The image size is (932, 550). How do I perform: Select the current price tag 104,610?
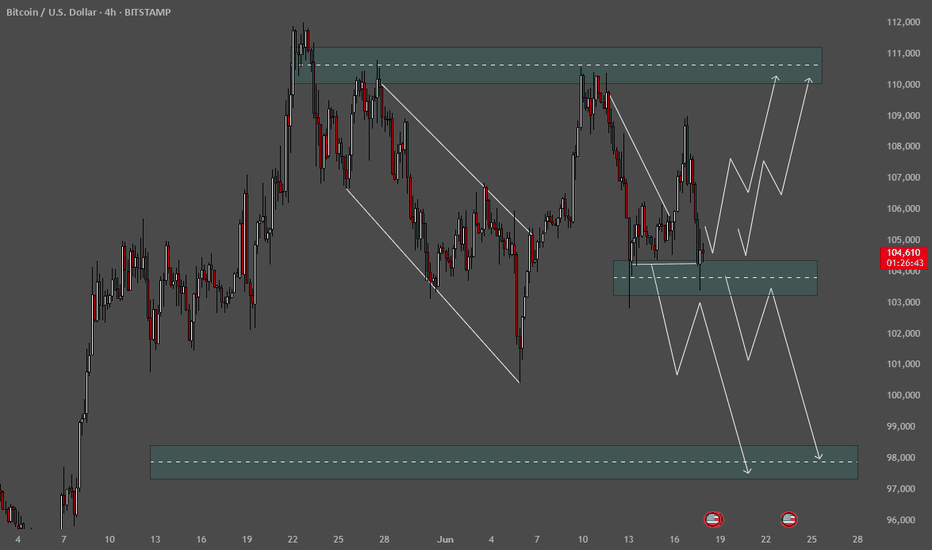point(903,253)
